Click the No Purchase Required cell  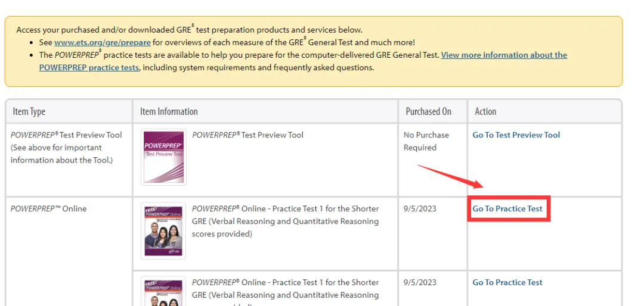click(x=426, y=141)
